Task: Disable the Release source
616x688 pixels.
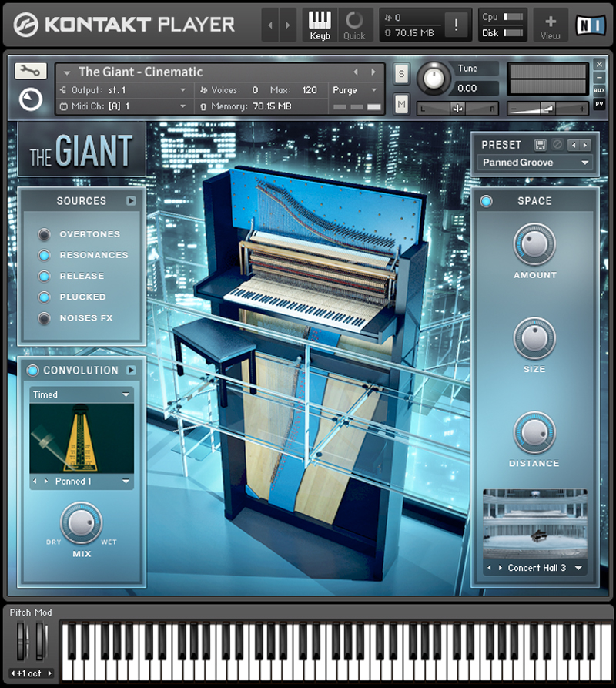Action: (44, 276)
